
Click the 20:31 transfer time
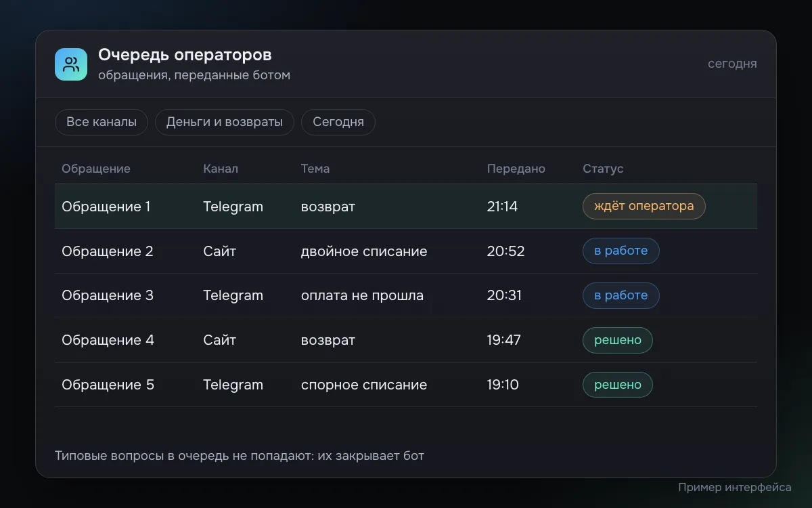pos(505,296)
